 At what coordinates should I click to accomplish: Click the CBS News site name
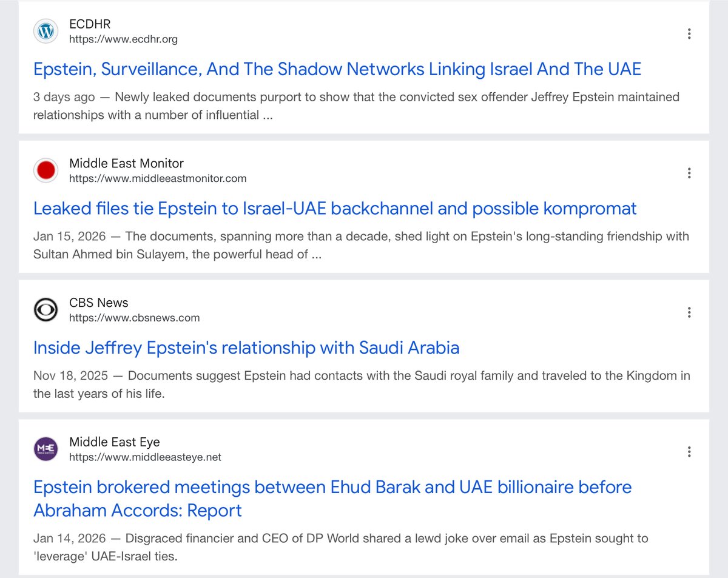(99, 303)
